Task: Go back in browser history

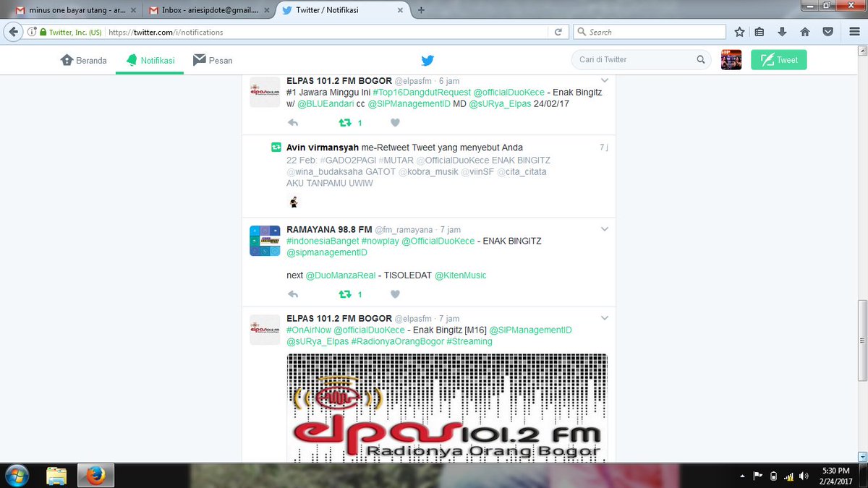Action: (13, 32)
